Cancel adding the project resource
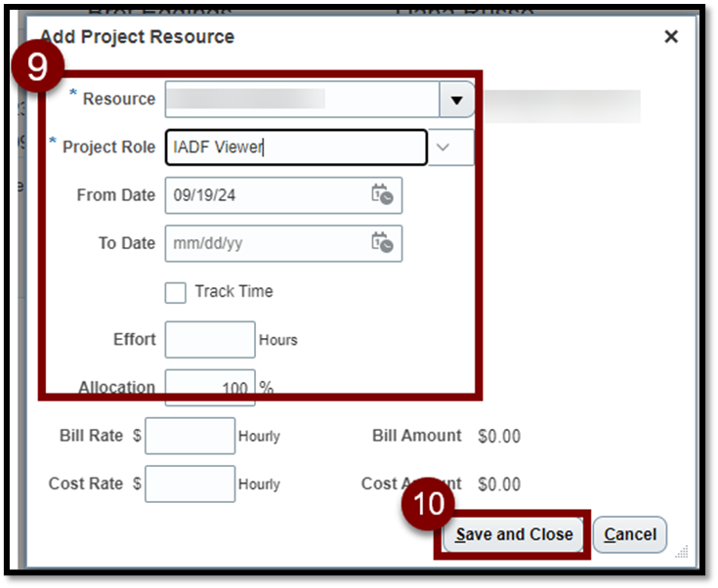Viewport: 718px width, 588px height. coord(630,534)
